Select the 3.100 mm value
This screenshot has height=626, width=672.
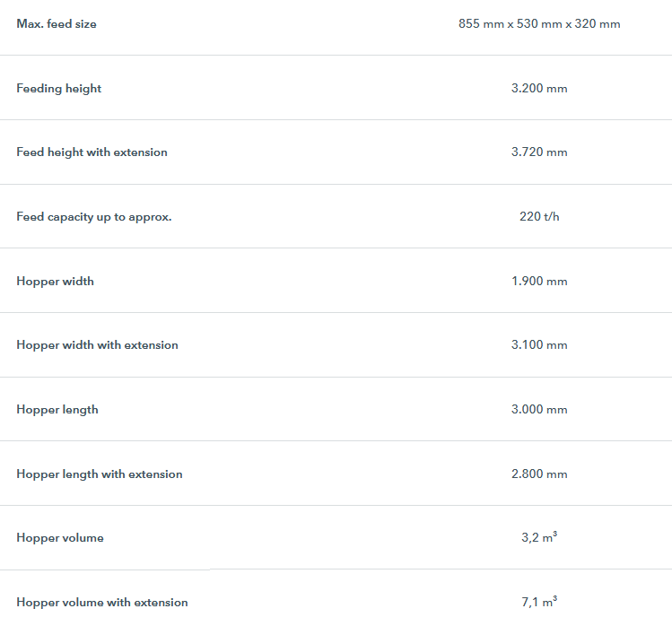[x=539, y=345]
